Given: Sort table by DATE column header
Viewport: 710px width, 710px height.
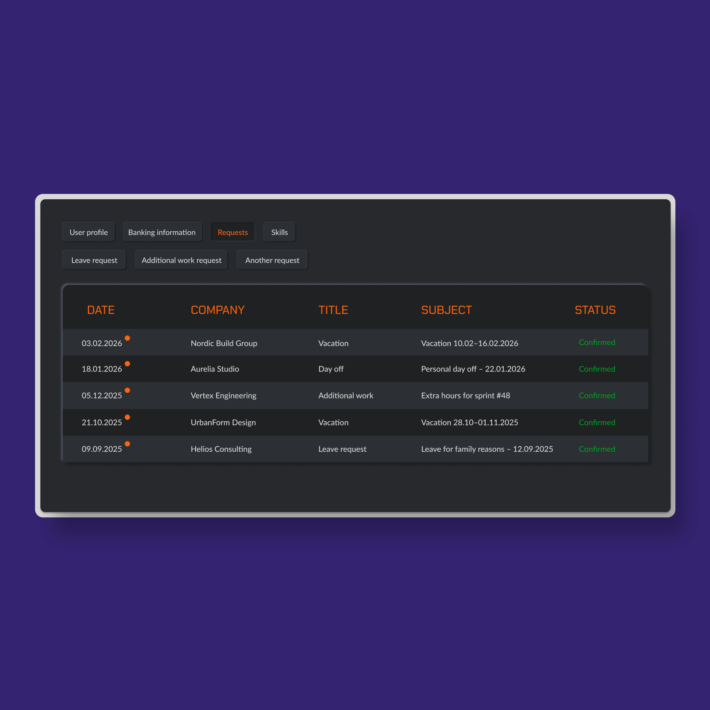Looking at the screenshot, I should pos(100,310).
